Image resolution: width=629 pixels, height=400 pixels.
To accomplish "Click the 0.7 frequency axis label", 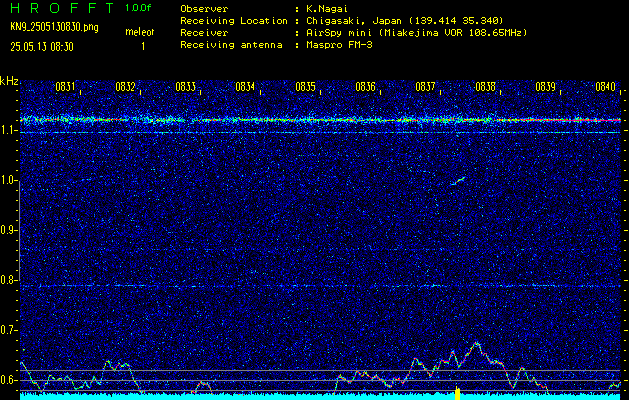I will tap(9, 330).
